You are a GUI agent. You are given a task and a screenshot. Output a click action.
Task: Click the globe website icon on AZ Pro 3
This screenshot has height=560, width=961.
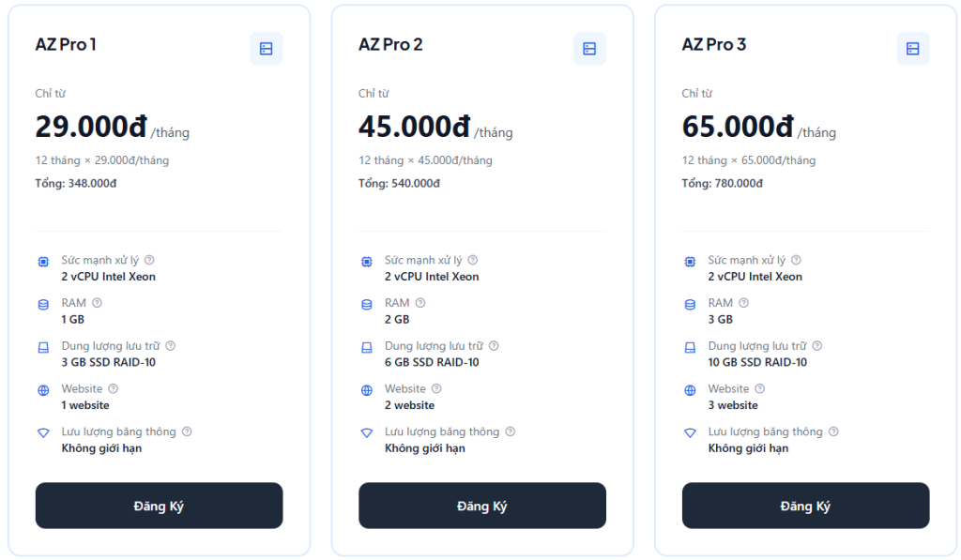click(690, 390)
